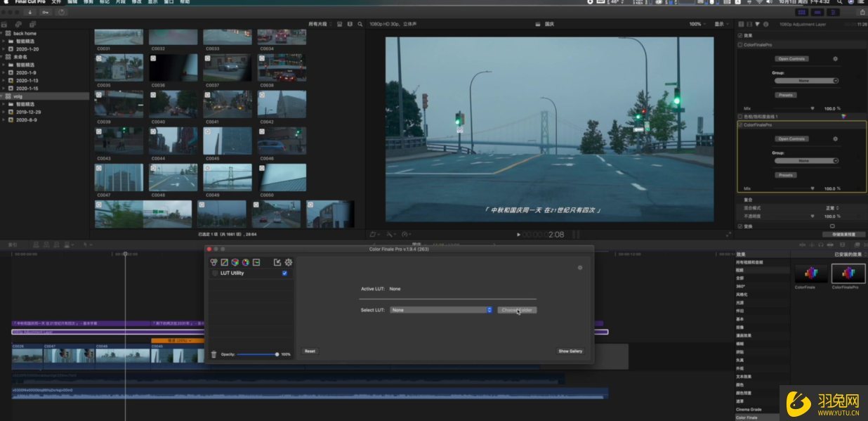Open the Select LUT dropdown showing None

coord(441,310)
